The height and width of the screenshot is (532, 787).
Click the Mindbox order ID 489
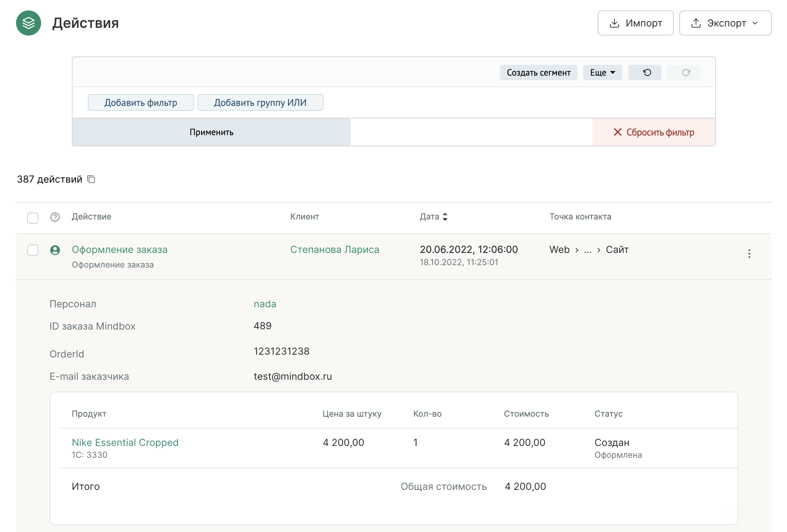coord(262,326)
